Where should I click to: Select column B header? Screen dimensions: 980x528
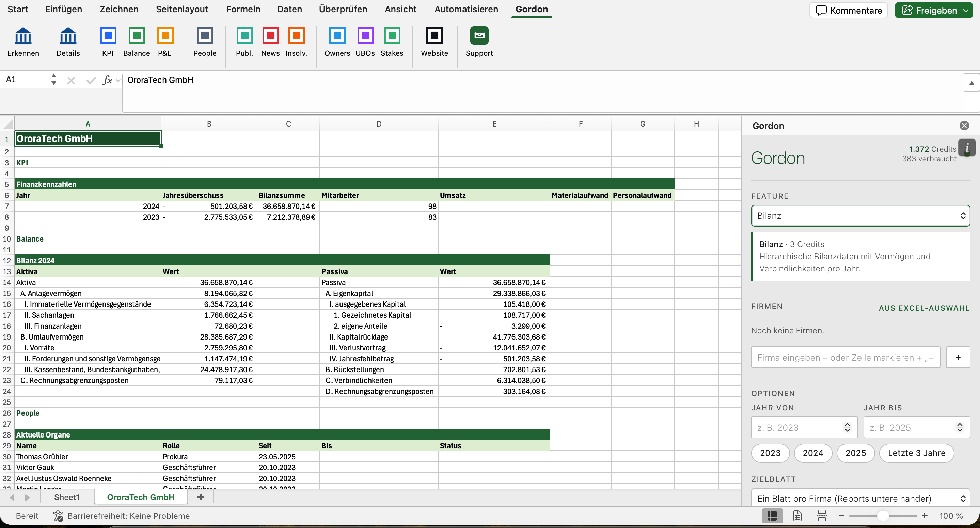click(x=209, y=124)
